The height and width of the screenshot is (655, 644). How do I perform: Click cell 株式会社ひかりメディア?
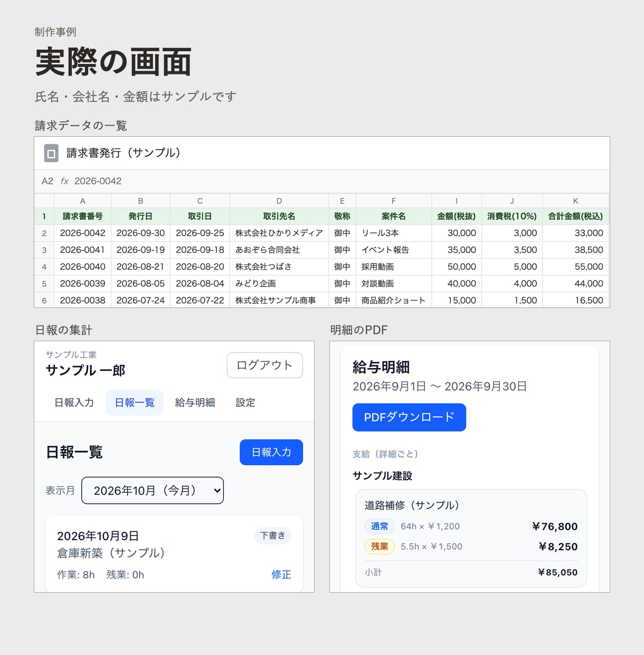(x=279, y=233)
